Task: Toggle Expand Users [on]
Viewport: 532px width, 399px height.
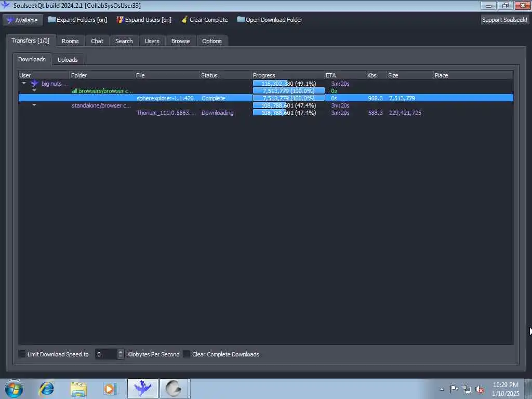Action: [x=144, y=20]
